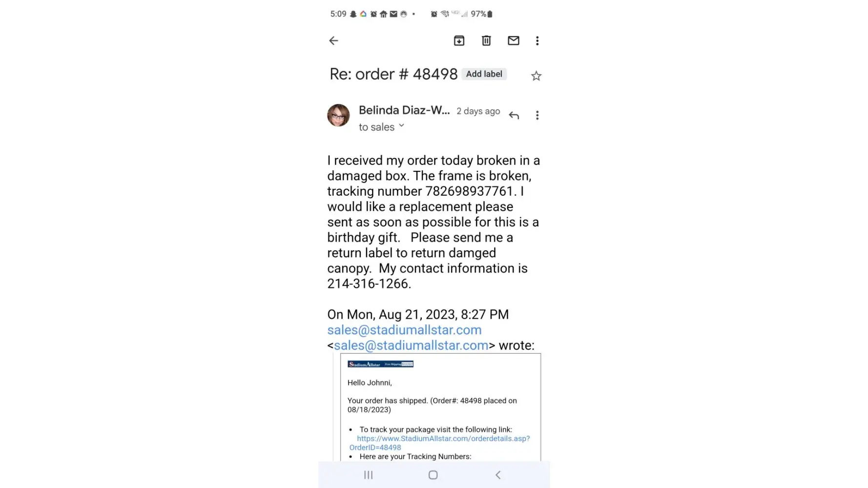
Task: Tap the email subject "Re: order # 48498"
Action: point(393,74)
